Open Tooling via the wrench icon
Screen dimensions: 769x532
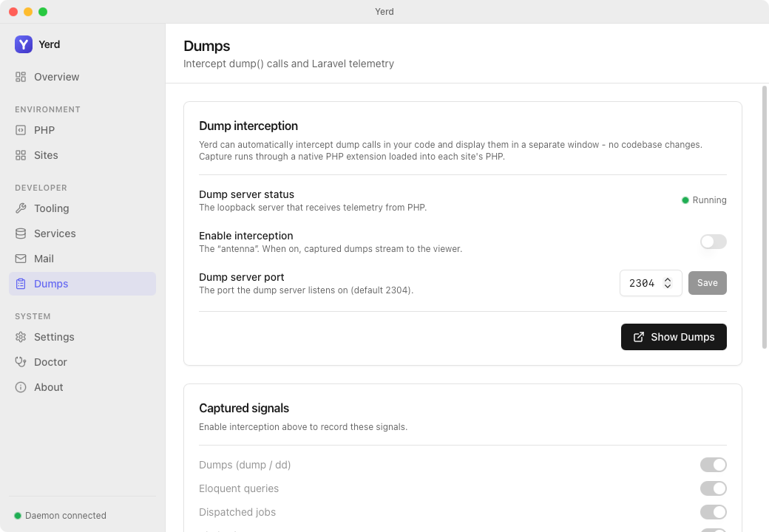click(x=21, y=208)
